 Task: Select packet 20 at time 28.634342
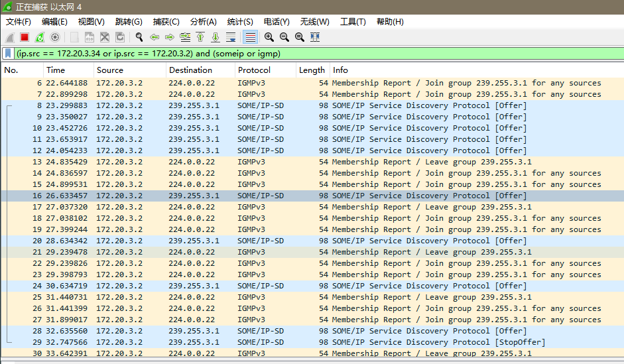coord(312,241)
